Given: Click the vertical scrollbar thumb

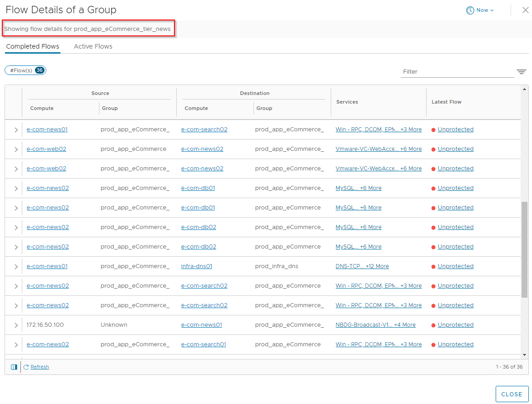Looking at the screenshot, I should click(x=525, y=250).
